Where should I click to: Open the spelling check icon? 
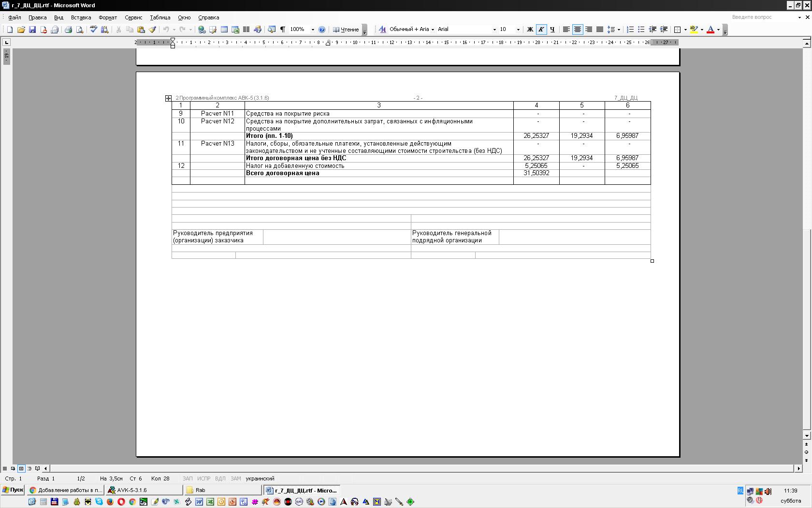click(x=93, y=30)
